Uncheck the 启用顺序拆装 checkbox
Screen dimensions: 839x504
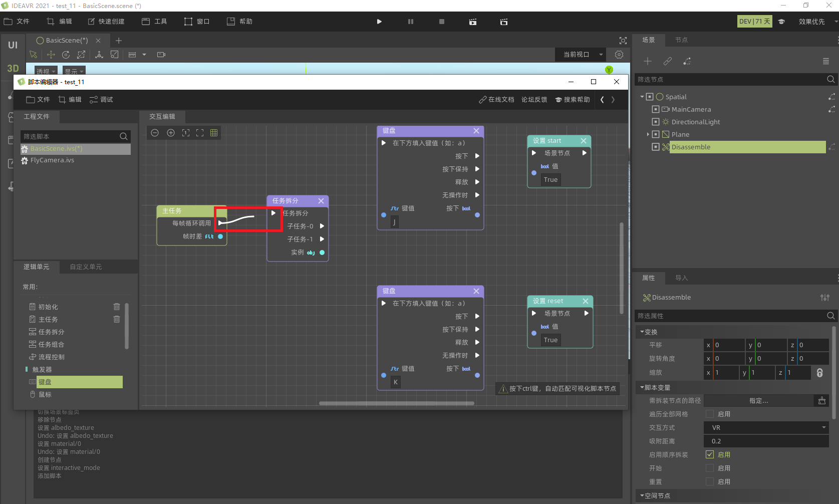coord(710,454)
